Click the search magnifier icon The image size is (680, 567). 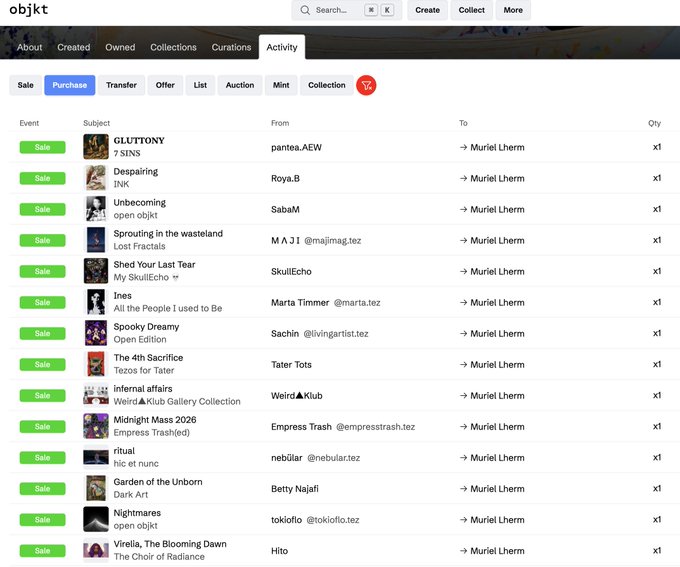[305, 10]
